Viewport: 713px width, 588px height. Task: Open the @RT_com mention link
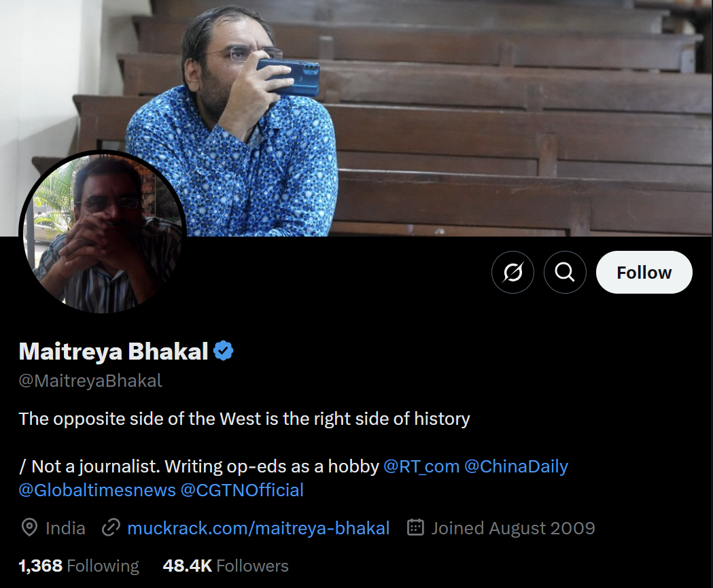(421, 466)
